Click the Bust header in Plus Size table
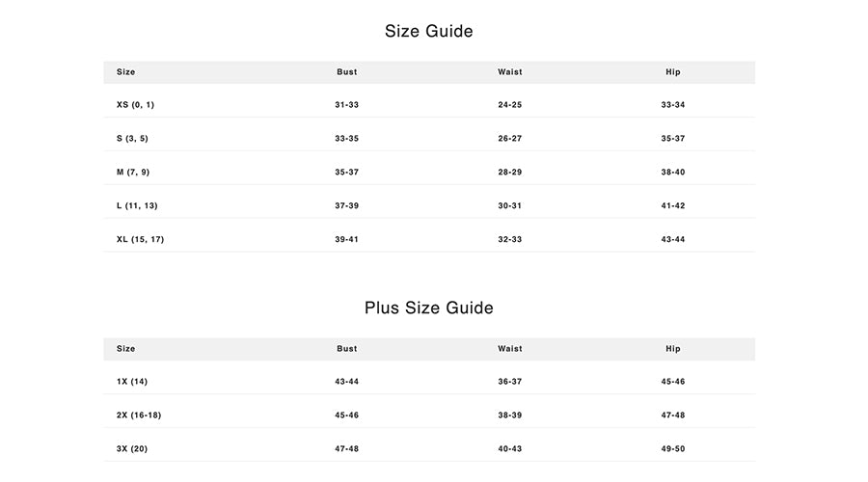Screen dimensions: 868x482 point(346,349)
